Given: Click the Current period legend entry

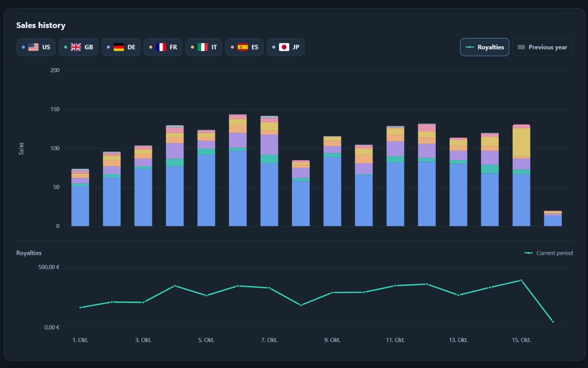Looking at the screenshot, I should [x=548, y=253].
